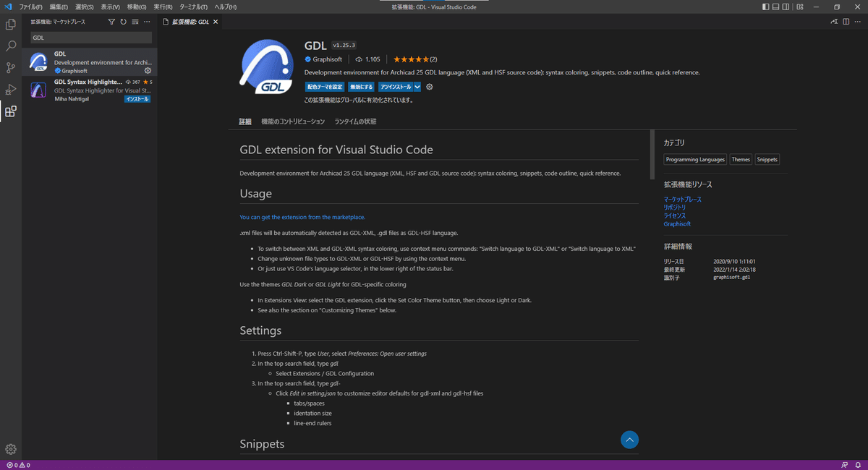Open the Run and Debug icon
Screen dimensions: 868x470
pos(11,90)
